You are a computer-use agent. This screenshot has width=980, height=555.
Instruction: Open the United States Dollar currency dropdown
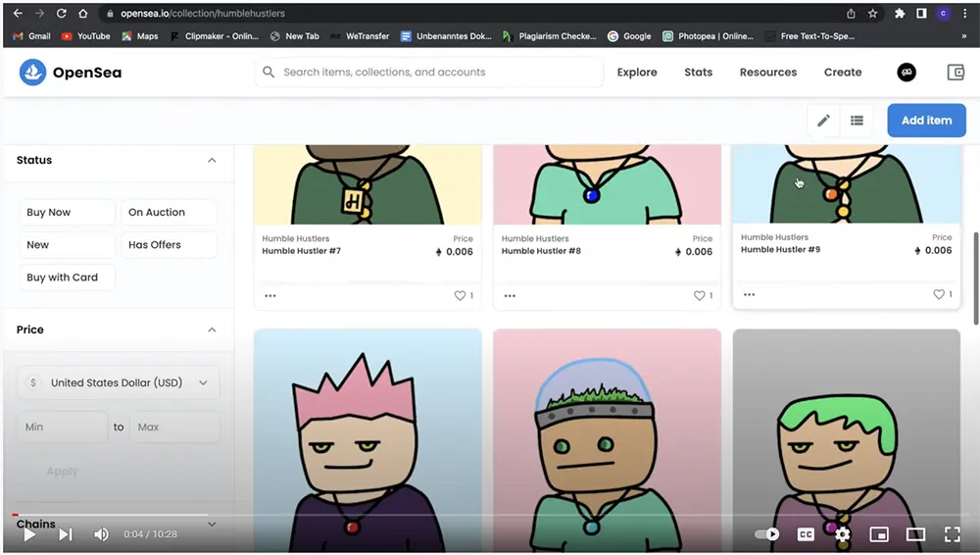point(119,383)
